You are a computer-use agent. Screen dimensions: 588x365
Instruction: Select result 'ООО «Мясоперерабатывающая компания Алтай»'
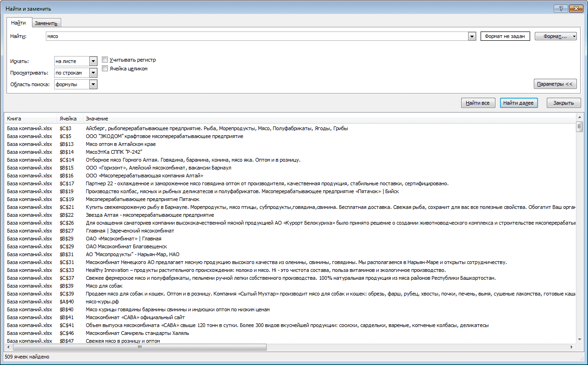click(290, 176)
